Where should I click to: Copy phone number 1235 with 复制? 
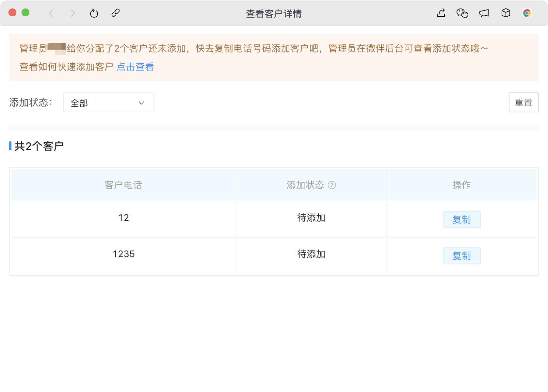click(461, 256)
